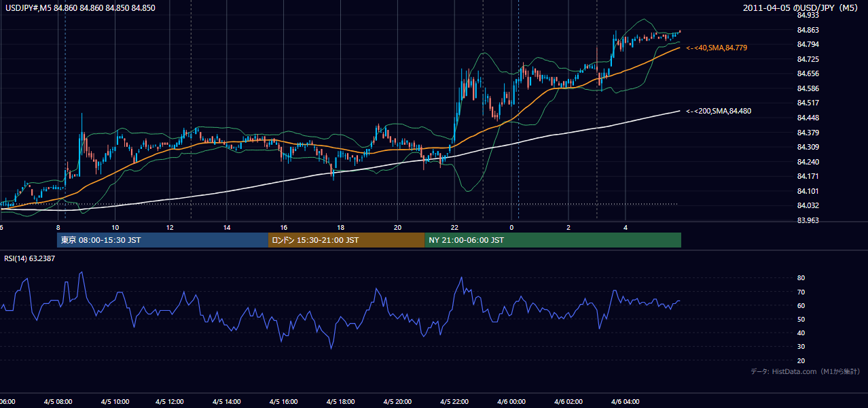Image resolution: width=868 pixels, height=408 pixels.
Task: Click the データ: HistData.com source credit
Action: click(x=806, y=371)
